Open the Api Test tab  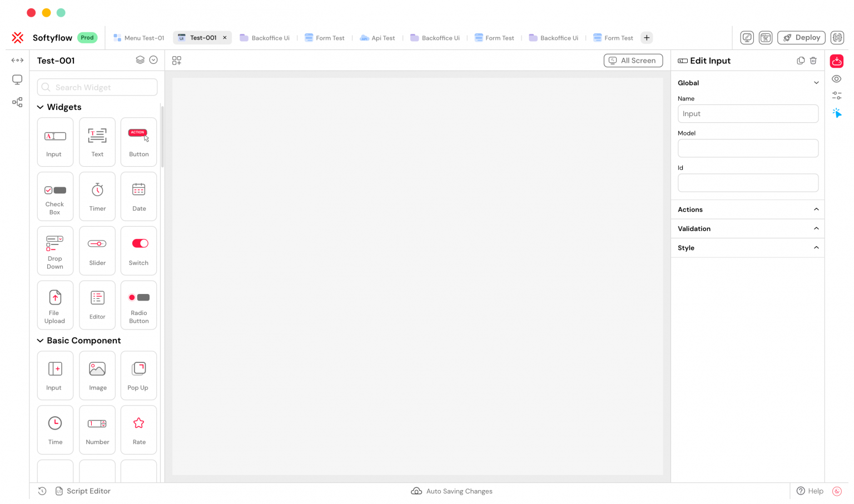point(378,38)
